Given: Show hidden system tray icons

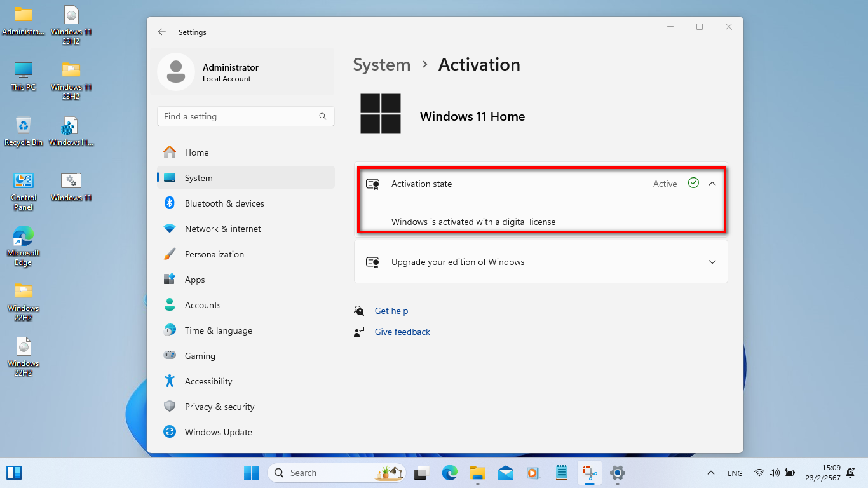Looking at the screenshot, I should 711,473.
